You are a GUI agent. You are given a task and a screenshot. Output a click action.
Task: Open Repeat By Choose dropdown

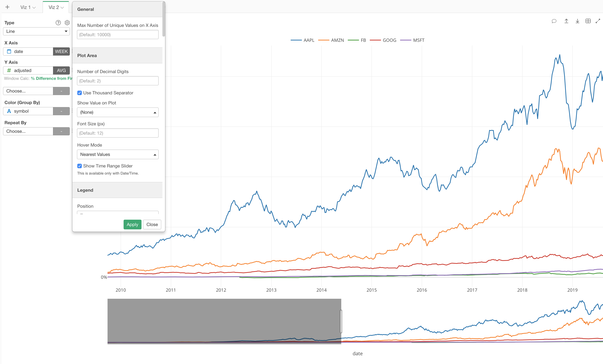point(28,131)
